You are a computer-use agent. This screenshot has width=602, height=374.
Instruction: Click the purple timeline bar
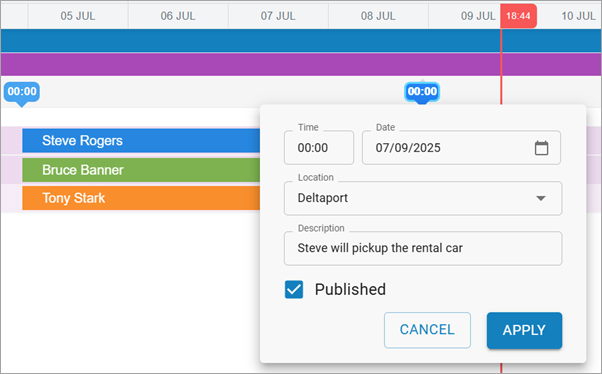(x=301, y=64)
